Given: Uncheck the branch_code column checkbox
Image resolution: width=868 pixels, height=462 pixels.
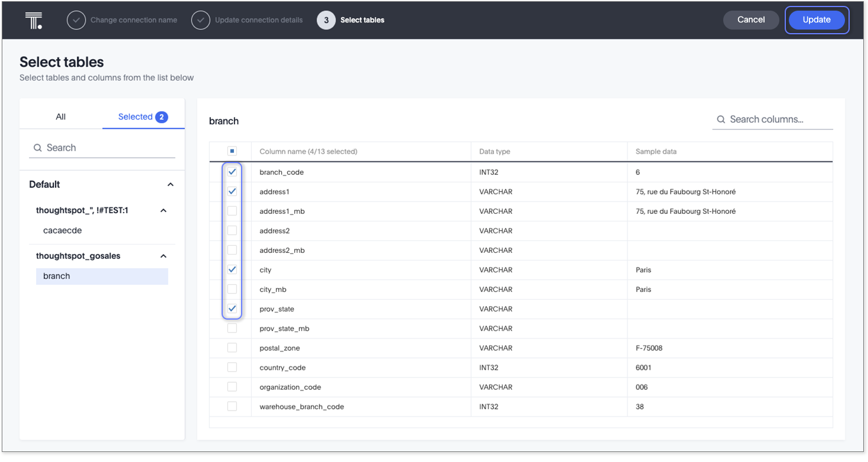Looking at the screenshot, I should tap(232, 172).
